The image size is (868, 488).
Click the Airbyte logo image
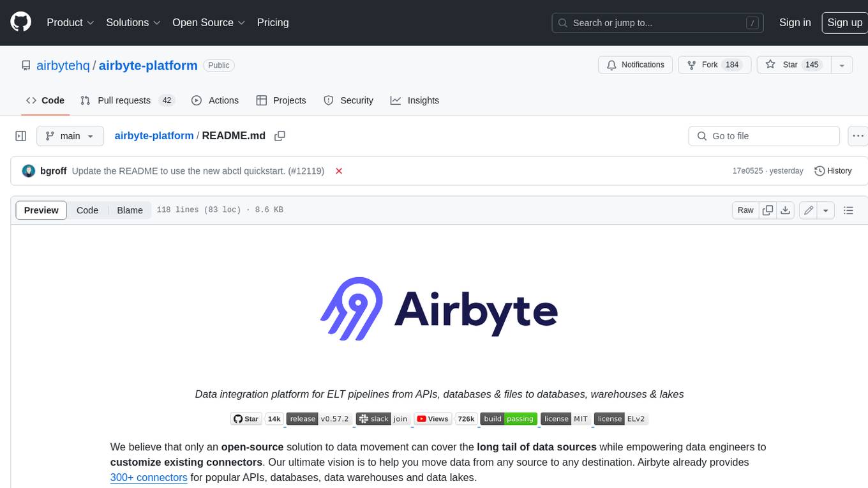(439, 309)
